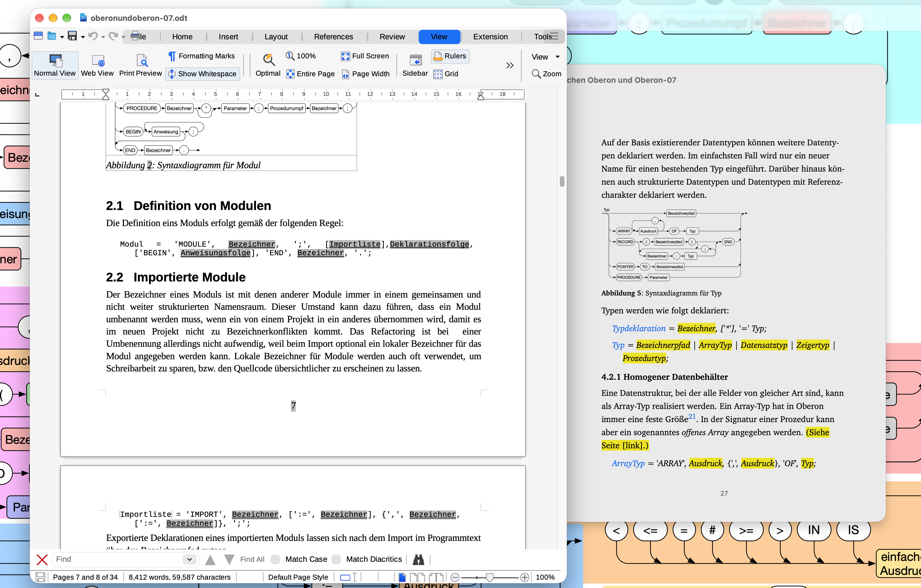The height and width of the screenshot is (588, 921).
Task: Click the zoom out minus button
Action: [x=455, y=577]
